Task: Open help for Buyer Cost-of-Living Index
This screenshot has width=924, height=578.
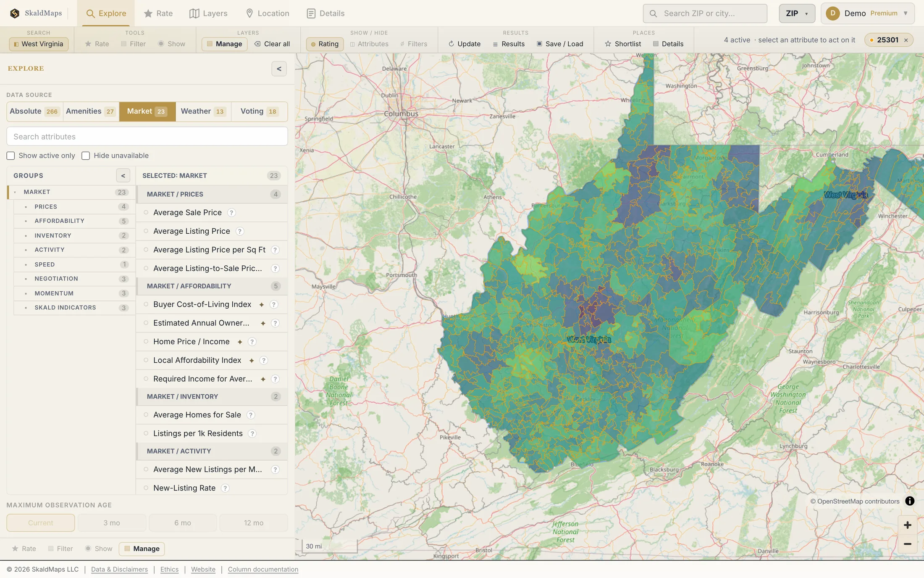Action: (274, 304)
